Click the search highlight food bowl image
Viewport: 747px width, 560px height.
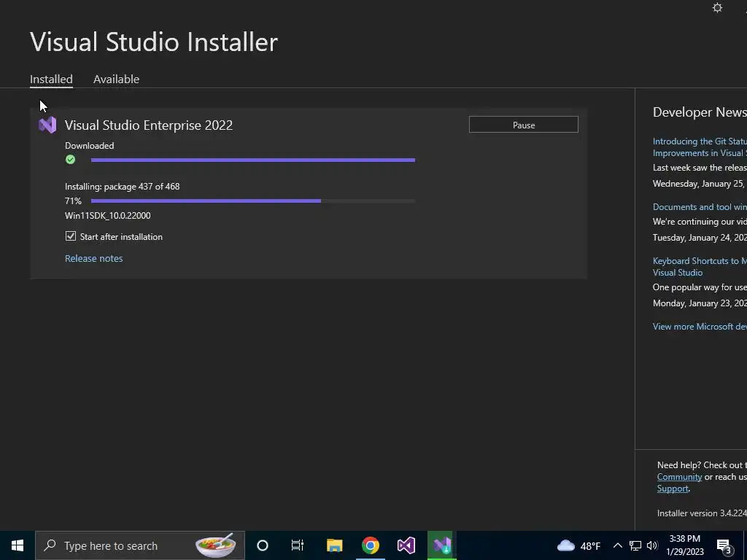[215, 545]
